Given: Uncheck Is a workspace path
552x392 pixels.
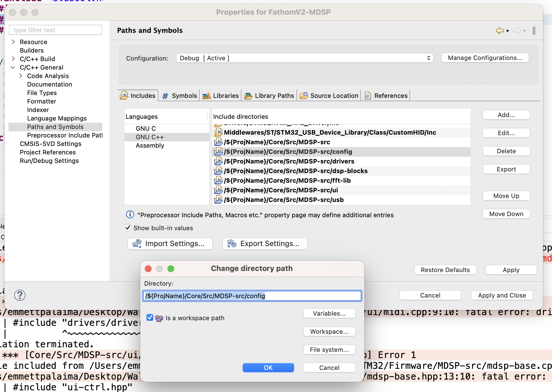Looking at the screenshot, I should pos(150,318).
